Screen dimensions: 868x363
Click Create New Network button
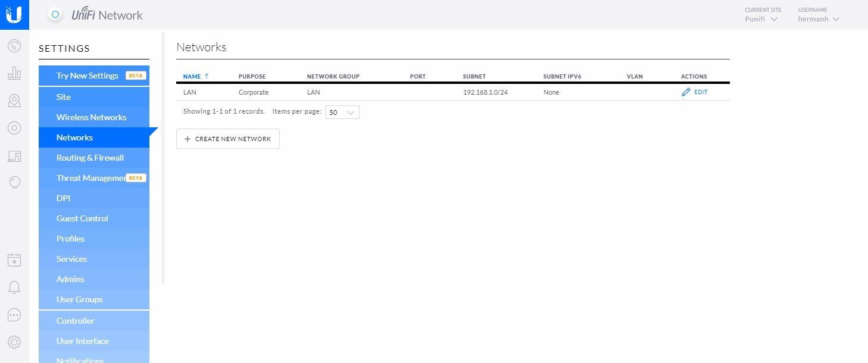pyautogui.click(x=228, y=139)
